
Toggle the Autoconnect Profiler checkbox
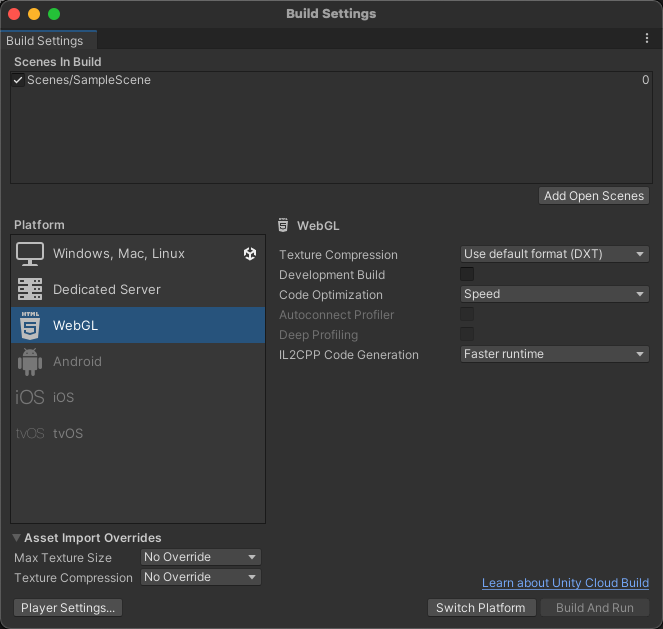pyautogui.click(x=467, y=314)
